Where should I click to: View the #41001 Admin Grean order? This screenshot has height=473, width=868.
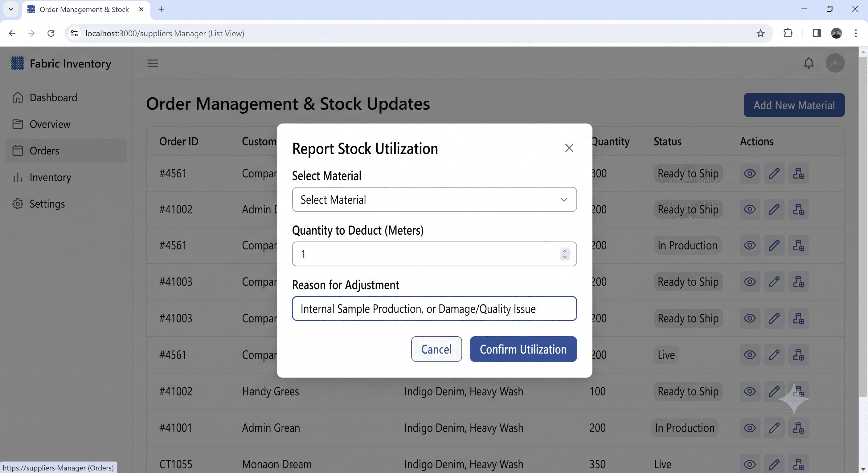tap(749, 428)
